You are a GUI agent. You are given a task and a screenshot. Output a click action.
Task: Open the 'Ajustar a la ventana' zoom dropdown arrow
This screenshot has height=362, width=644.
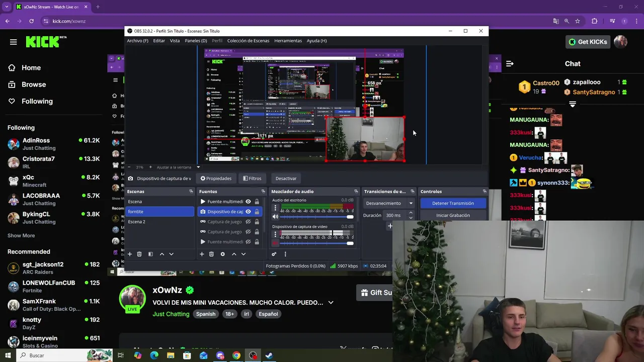(x=198, y=167)
